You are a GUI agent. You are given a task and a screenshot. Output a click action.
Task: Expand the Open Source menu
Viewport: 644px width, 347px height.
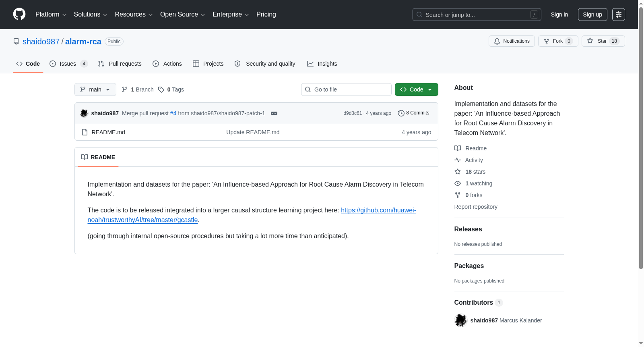(183, 15)
